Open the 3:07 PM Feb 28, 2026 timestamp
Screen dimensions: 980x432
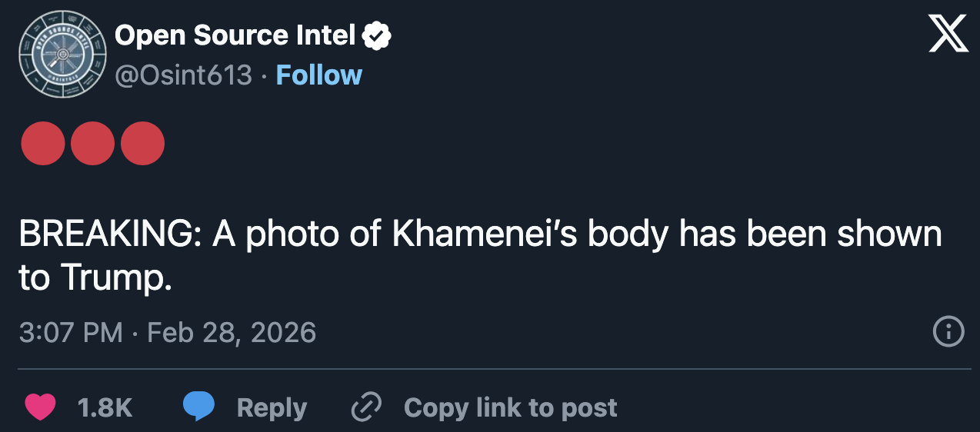pos(167,332)
